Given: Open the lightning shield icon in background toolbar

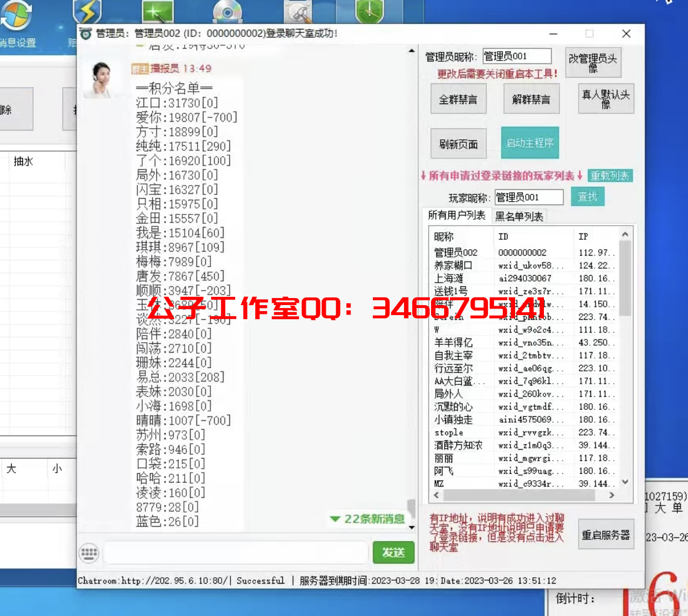Looking at the screenshot, I should tap(87, 12).
